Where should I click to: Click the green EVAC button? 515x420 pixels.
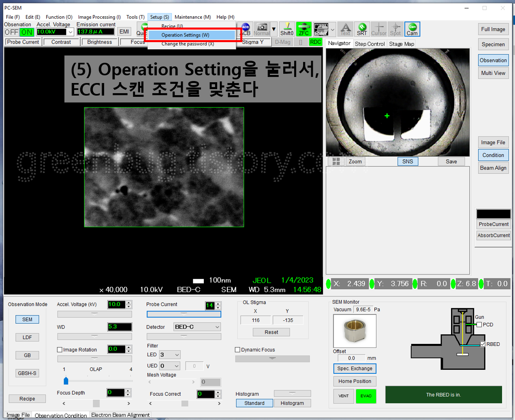coord(366,396)
